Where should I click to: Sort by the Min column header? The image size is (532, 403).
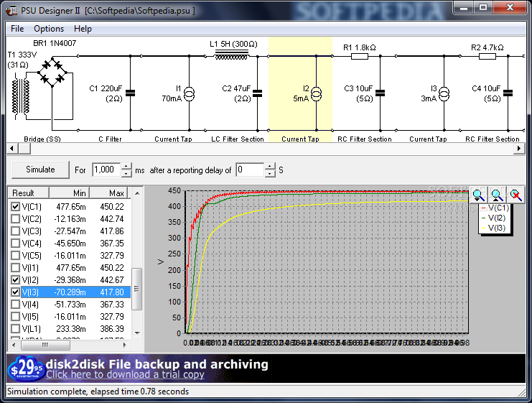70,193
